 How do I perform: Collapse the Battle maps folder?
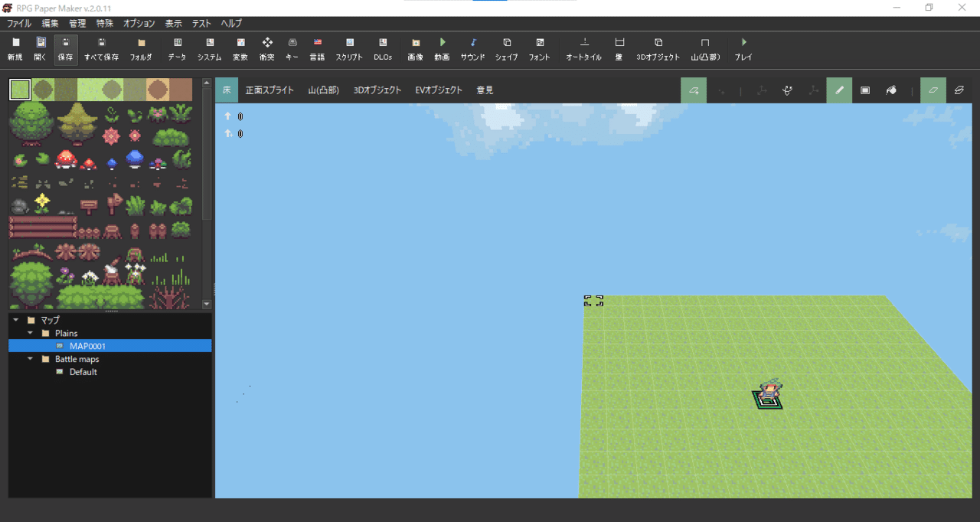[31, 358]
